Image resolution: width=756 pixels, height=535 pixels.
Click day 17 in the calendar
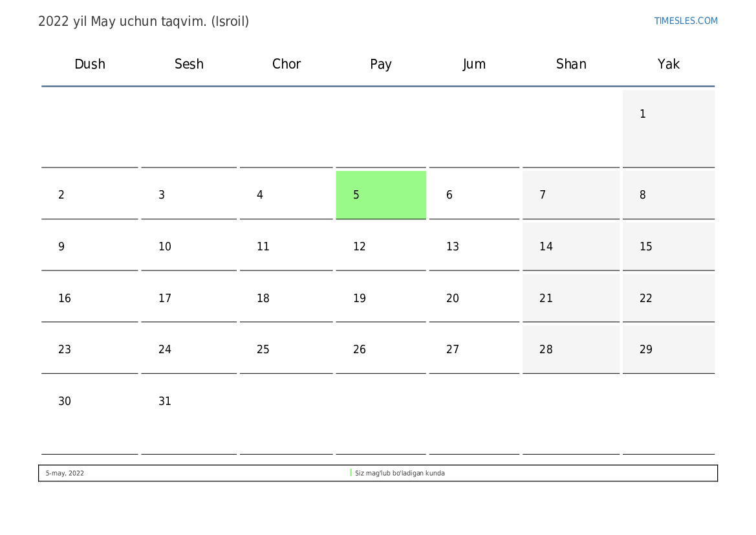(189, 298)
